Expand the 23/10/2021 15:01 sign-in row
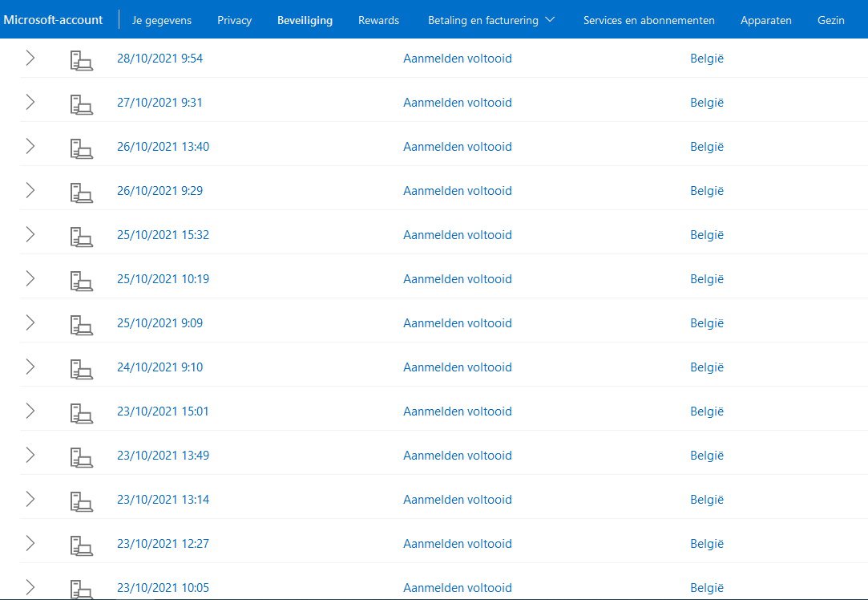 tap(30, 411)
